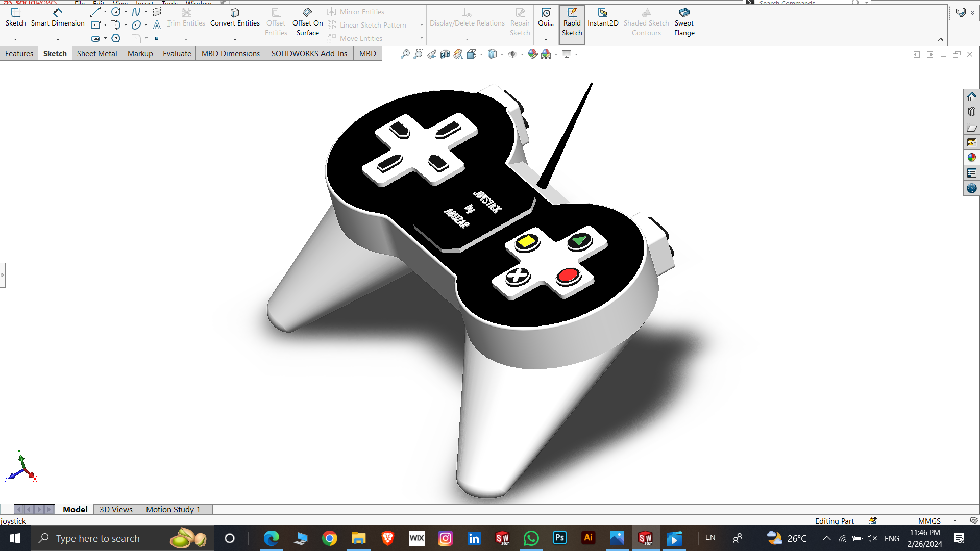Pick the Spline sketch tool
The height and width of the screenshot is (551, 980).
[136, 12]
